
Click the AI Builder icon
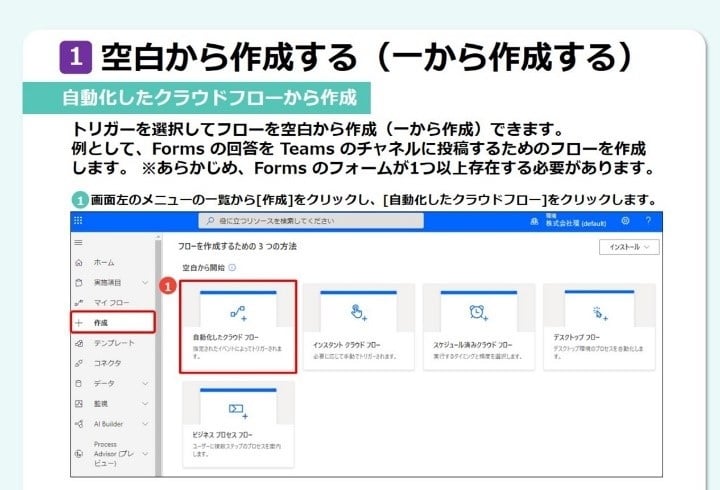79,424
